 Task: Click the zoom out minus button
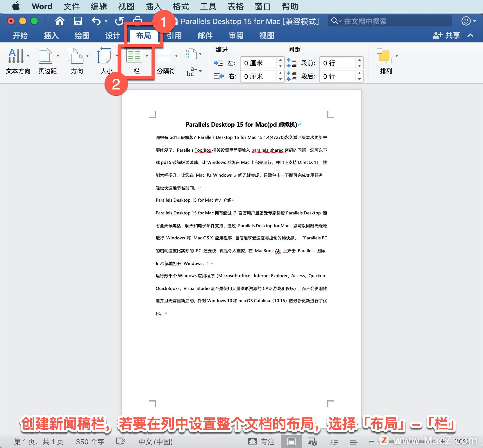coord(371,442)
